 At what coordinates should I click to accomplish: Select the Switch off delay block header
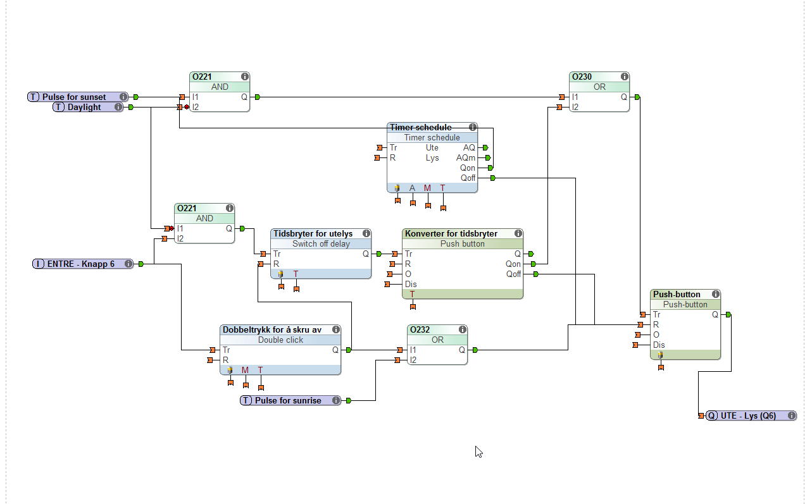point(321,243)
